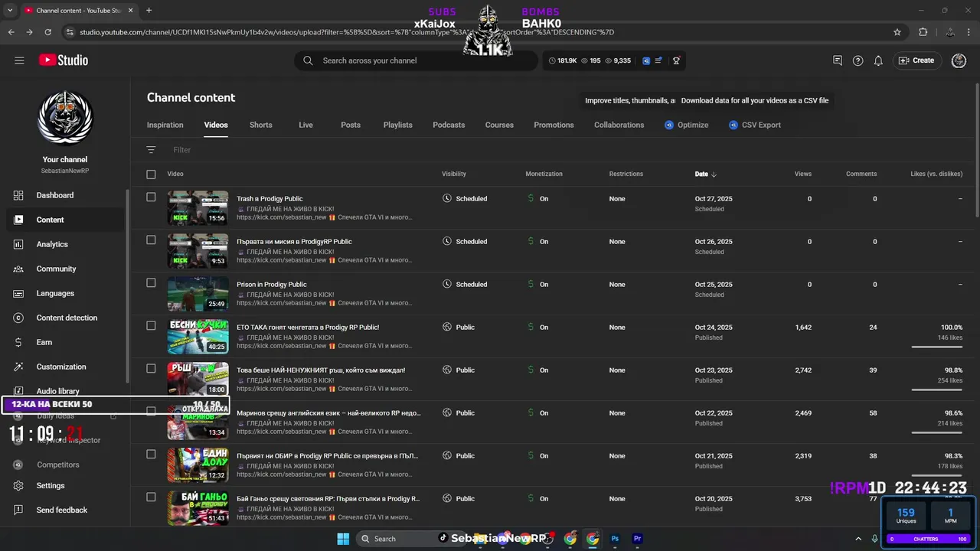
Task: Tick checkbox for Първата ни мисия video
Action: (x=151, y=240)
